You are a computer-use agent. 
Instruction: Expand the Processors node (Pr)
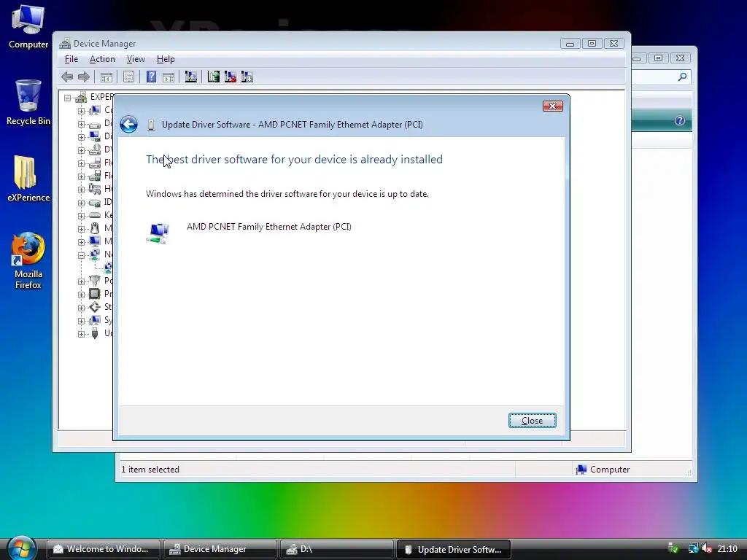click(x=81, y=295)
